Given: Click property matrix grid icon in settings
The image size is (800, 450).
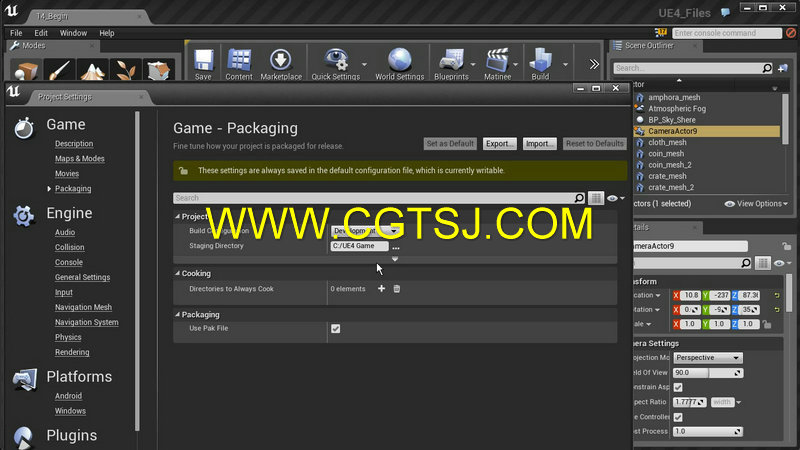Looking at the screenshot, I should pos(596,198).
